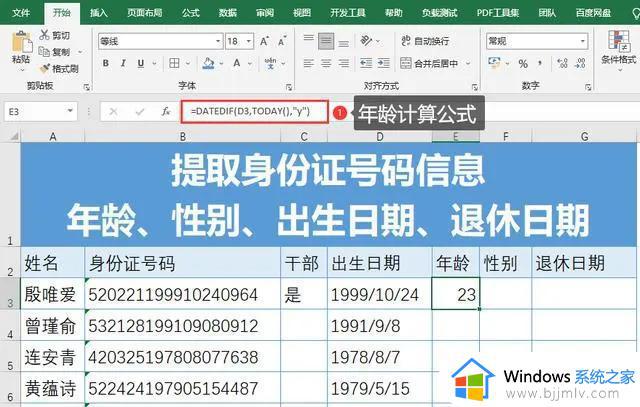Image resolution: width=640 pixels, height=407 pixels.
Task: Open Conditional Formatting (条件格式)
Action: click(x=619, y=51)
